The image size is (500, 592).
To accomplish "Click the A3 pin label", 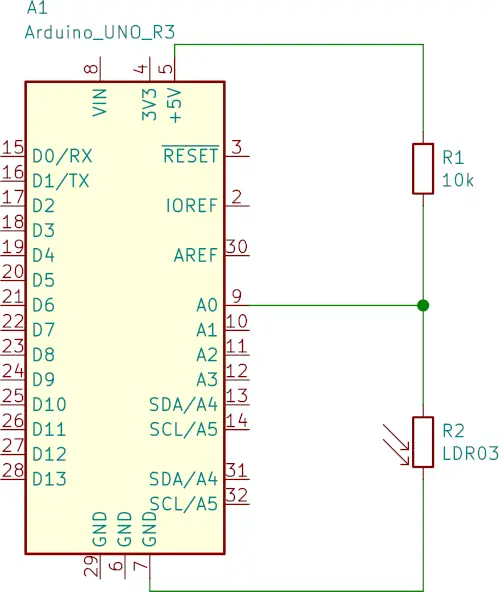I will pyautogui.click(x=207, y=379).
